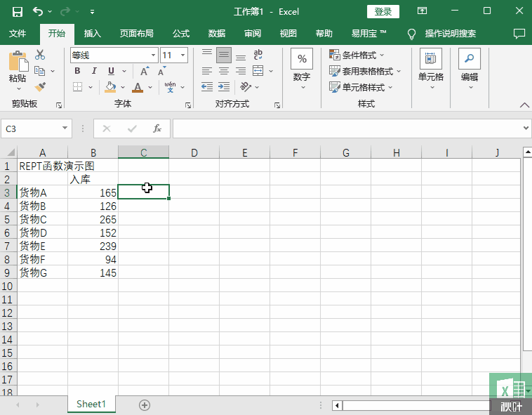Click the fill color bucket swatch
Viewport: 532px width, 415px height.
click(x=110, y=87)
